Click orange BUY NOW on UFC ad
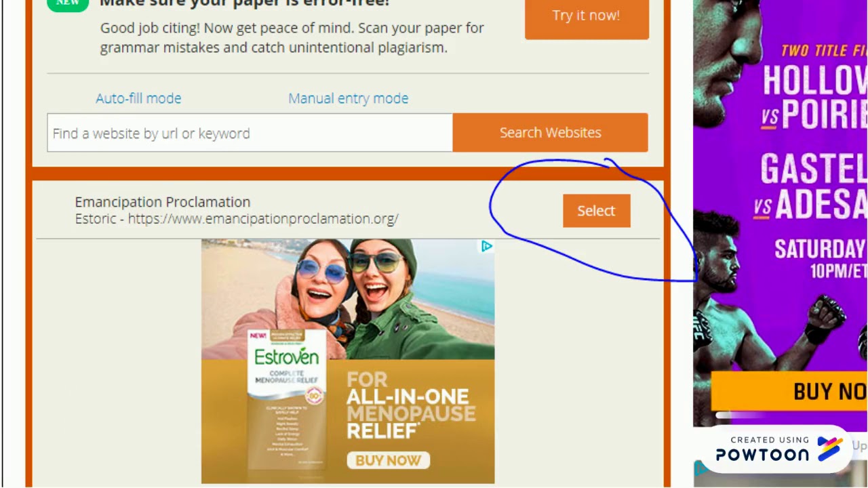 (789, 392)
